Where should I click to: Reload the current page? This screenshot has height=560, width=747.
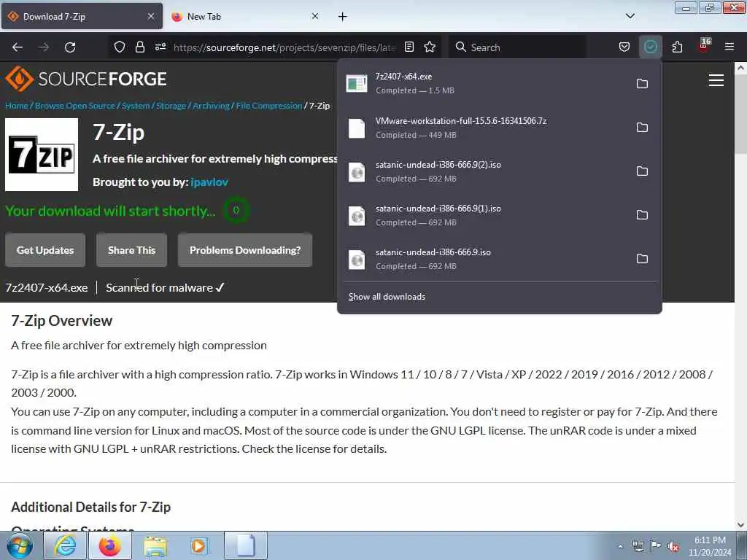click(70, 47)
